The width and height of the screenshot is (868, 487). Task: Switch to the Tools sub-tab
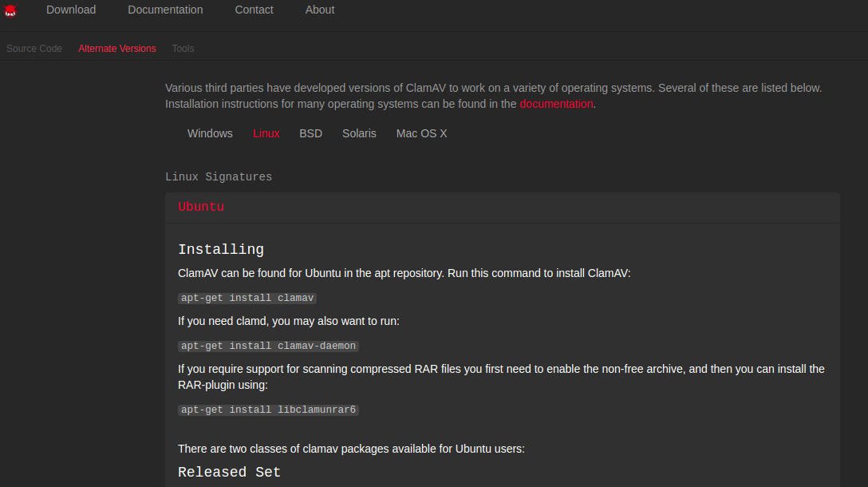(183, 49)
